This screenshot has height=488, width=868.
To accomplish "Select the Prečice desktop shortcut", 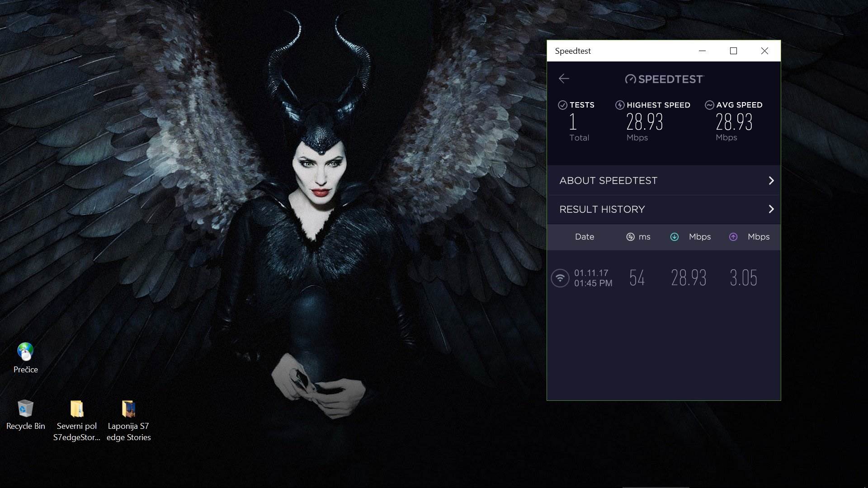I will point(25,352).
